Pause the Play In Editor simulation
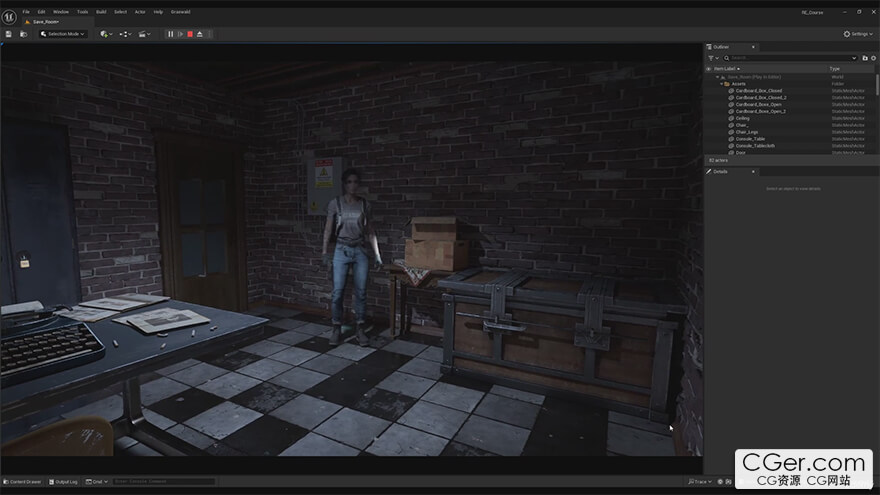 click(x=170, y=34)
